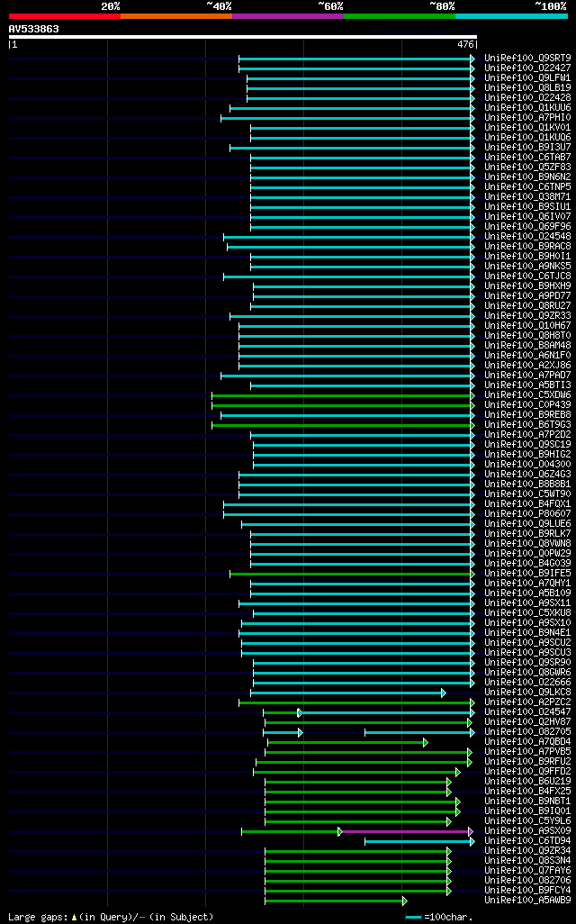Open hit label UniRef100_C5XKU8
Image resolution: width=576 pixels, height=924 pixels.
point(527,613)
